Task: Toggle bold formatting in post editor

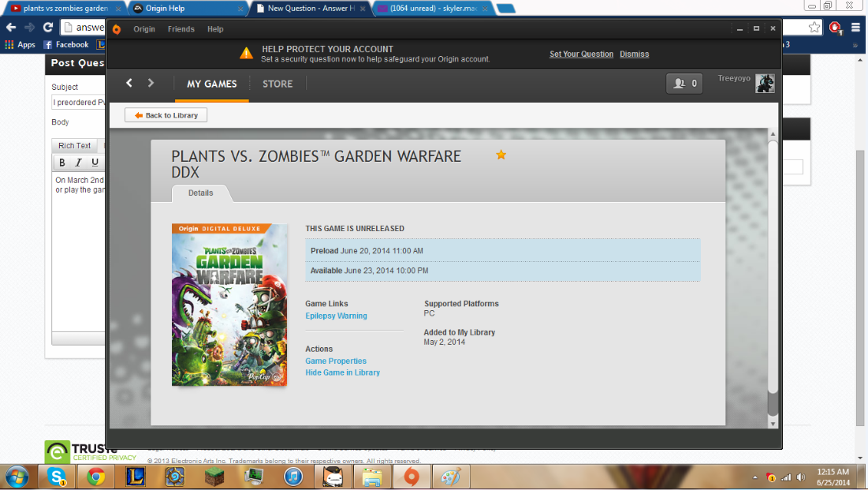Action: [62, 163]
